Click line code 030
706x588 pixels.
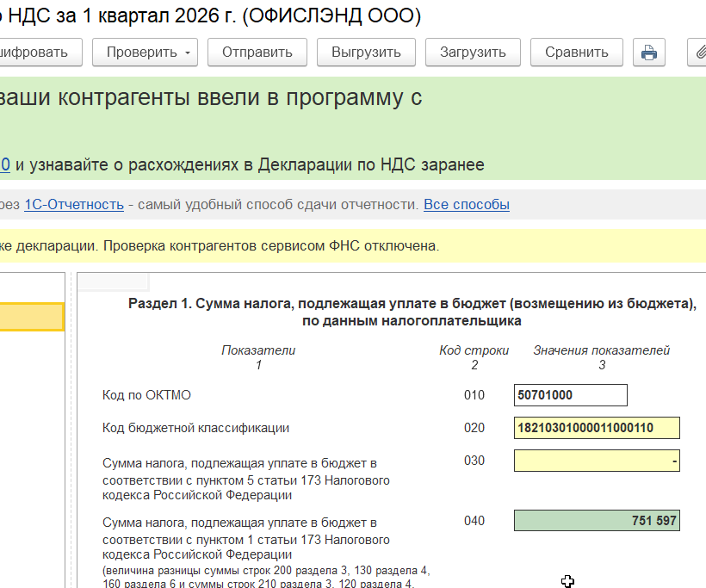click(474, 461)
